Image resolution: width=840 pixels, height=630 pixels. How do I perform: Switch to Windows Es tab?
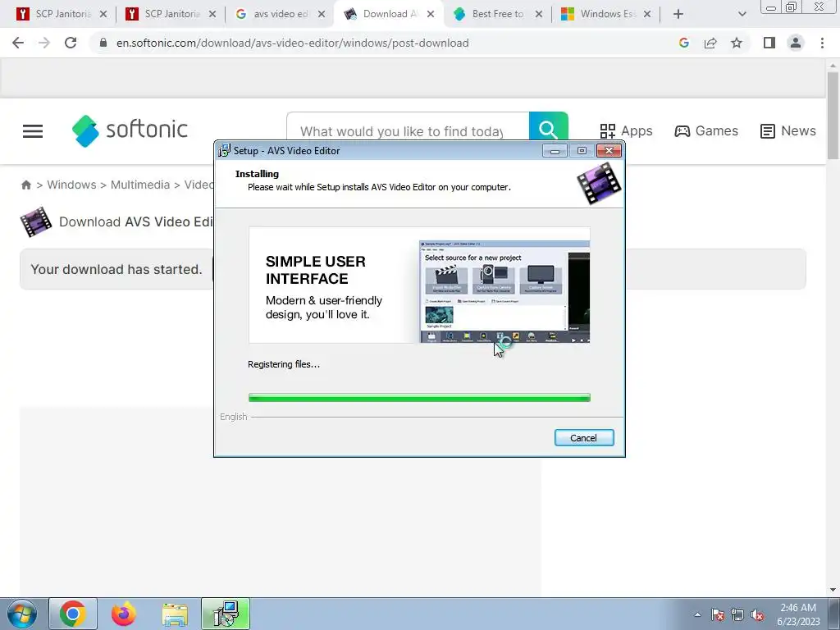[606, 14]
